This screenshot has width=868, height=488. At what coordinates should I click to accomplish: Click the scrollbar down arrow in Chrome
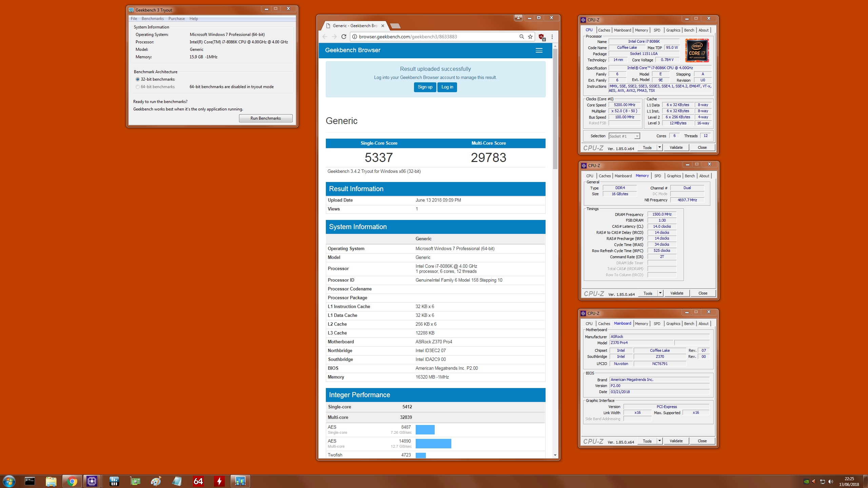555,455
